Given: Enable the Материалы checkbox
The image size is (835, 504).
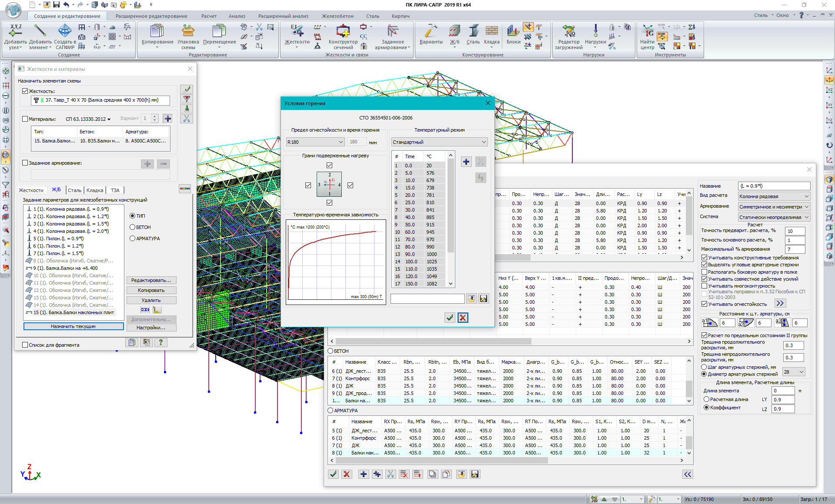Looking at the screenshot, I should (x=25, y=119).
